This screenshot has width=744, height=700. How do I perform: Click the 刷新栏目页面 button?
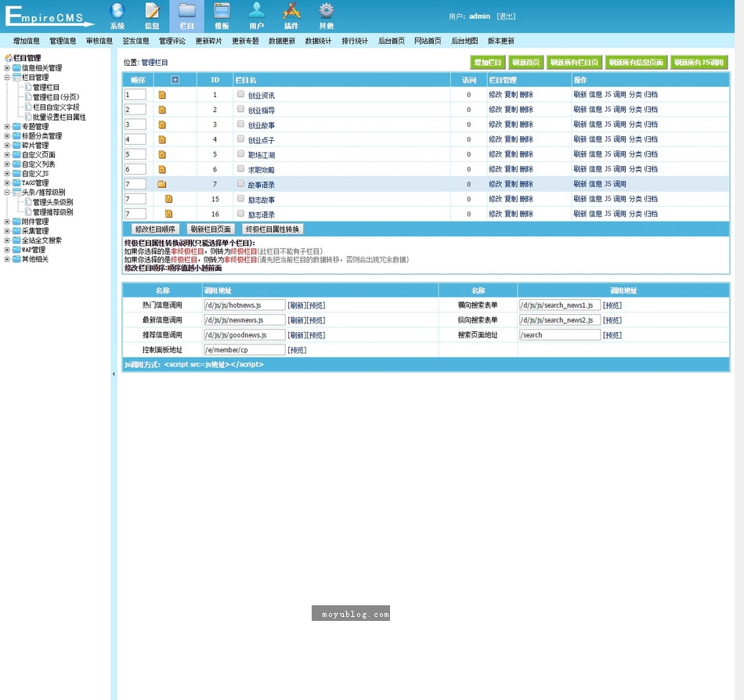click(x=211, y=229)
